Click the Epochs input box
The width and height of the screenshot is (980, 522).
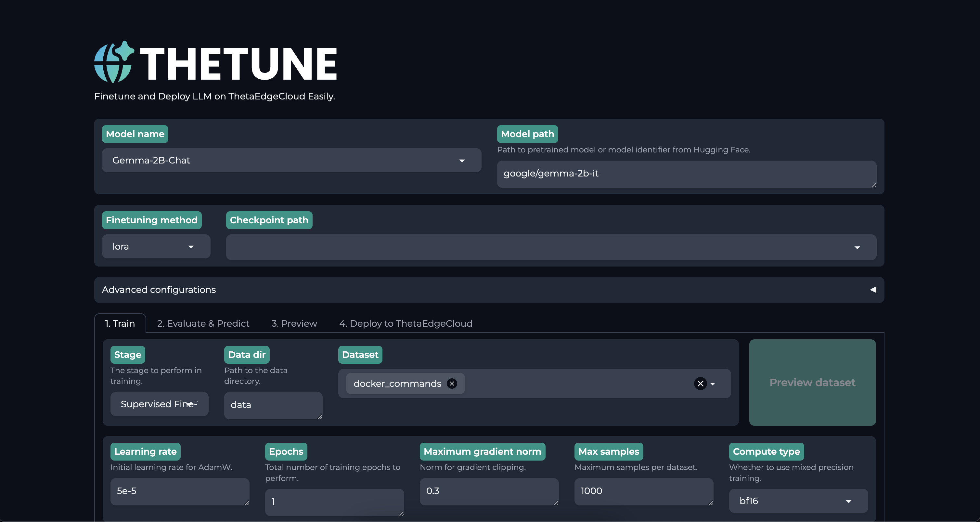pyautogui.click(x=334, y=502)
